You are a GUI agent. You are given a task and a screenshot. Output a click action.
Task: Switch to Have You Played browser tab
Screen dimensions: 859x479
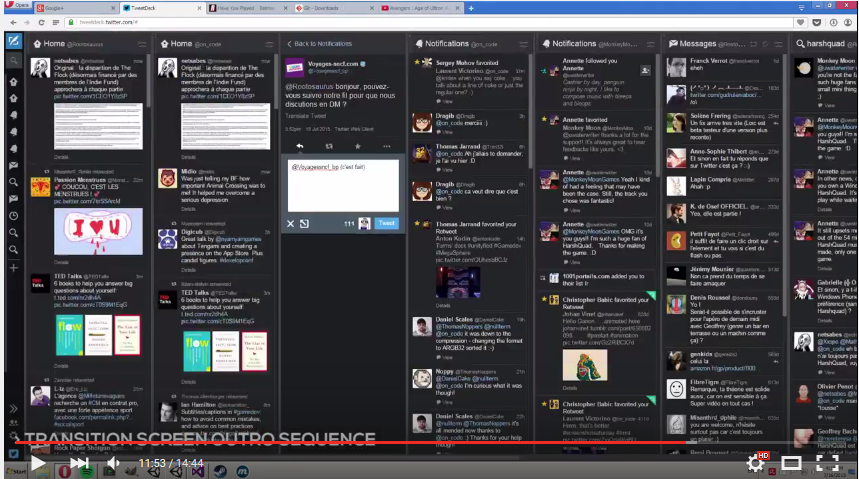(249, 8)
